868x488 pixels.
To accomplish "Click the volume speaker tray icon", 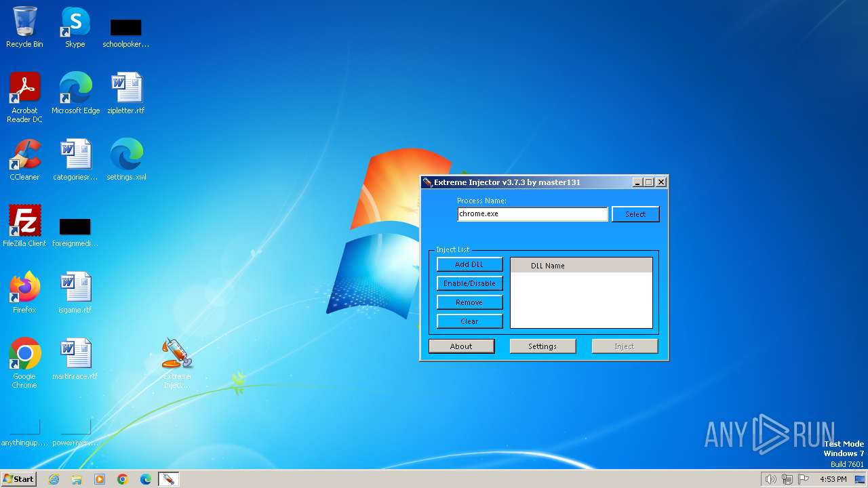I will click(770, 479).
